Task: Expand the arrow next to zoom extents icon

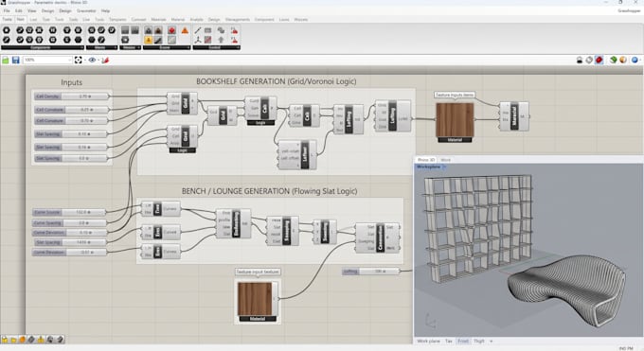Action: 84,61
